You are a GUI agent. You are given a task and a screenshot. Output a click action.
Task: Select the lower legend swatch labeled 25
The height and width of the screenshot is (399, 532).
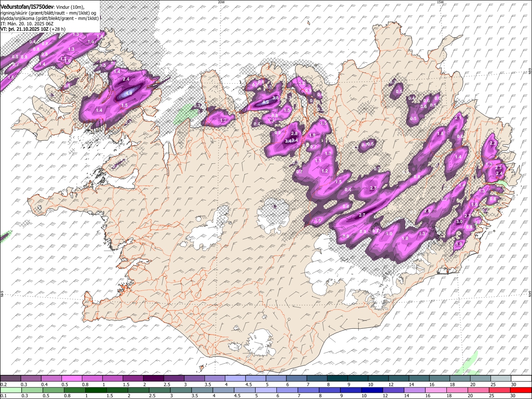coord(500,390)
